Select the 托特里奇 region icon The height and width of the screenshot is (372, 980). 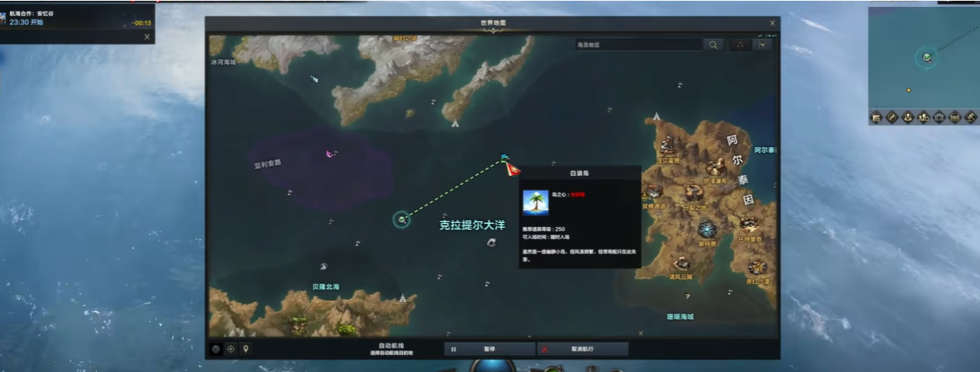click(749, 224)
